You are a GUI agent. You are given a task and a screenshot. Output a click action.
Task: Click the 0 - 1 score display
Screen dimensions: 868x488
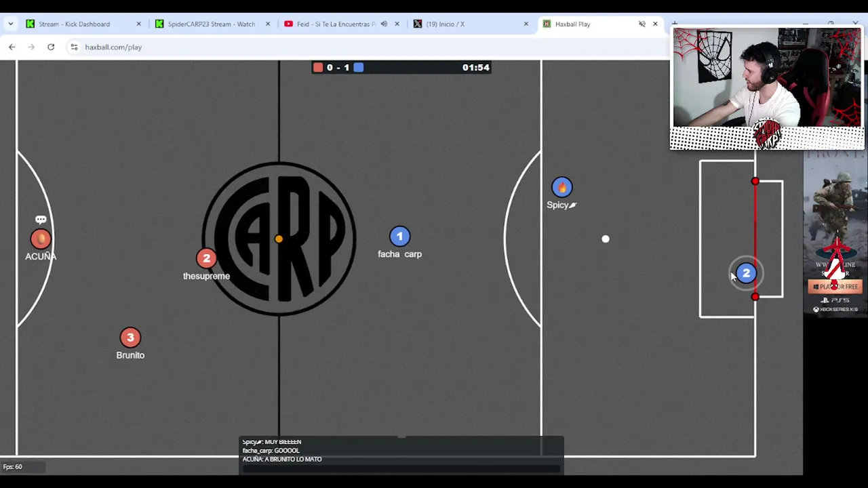click(x=338, y=67)
